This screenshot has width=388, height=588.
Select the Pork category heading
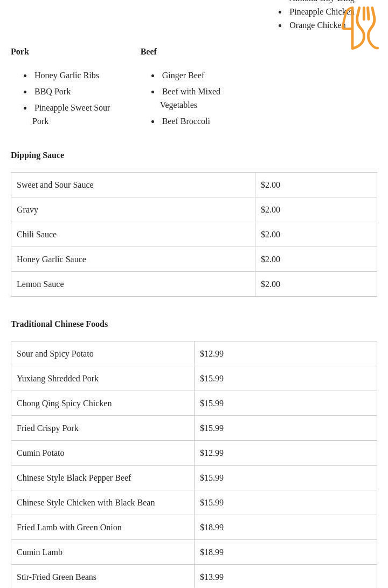(x=20, y=52)
